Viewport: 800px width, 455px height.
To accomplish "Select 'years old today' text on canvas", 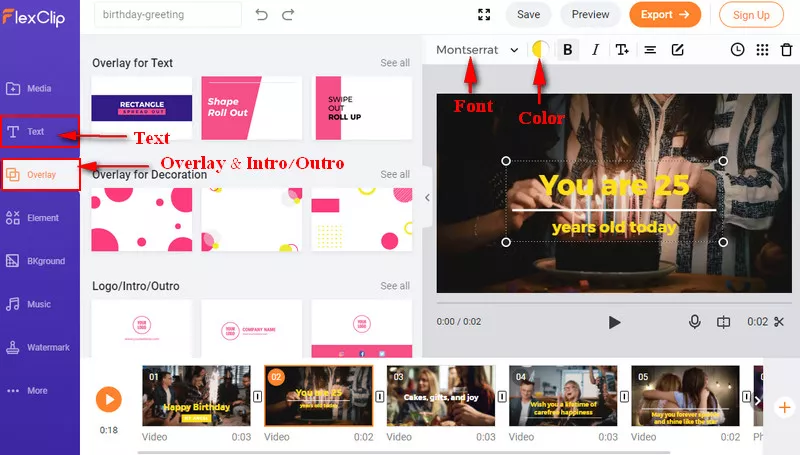I will pos(614,228).
